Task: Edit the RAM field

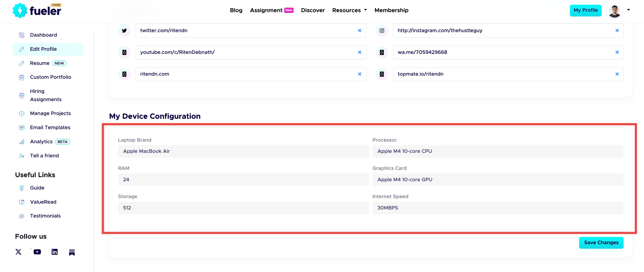Action: (x=243, y=180)
